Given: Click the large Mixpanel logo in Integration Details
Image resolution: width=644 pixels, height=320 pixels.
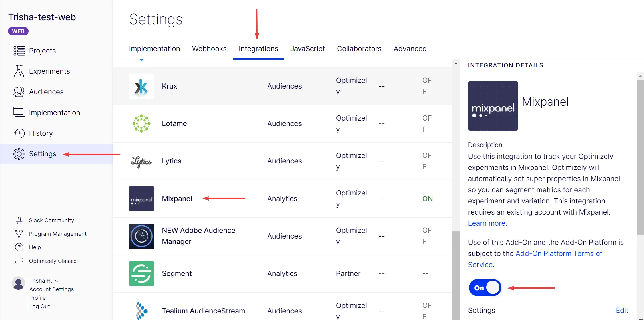Looking at the screenshot, I should 493,106.
